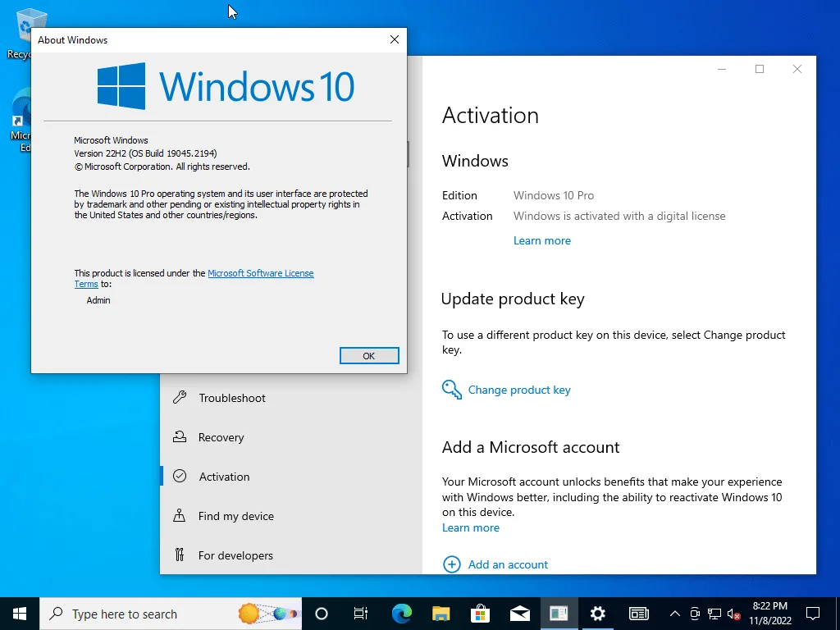
Task: Click Settings gear on taskbar
Action: 598,614
